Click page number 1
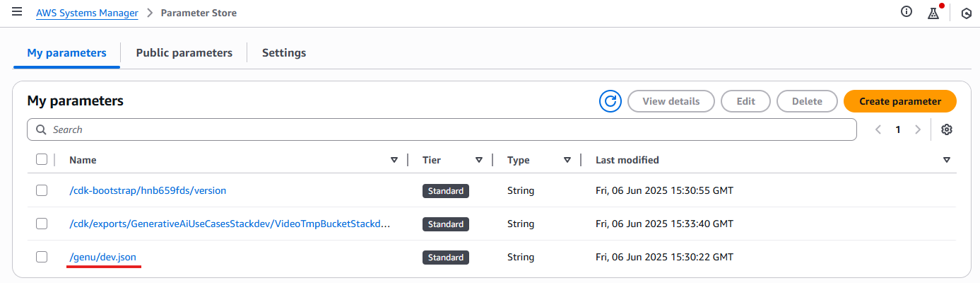980x283 pixels. [x=898, y=129]
